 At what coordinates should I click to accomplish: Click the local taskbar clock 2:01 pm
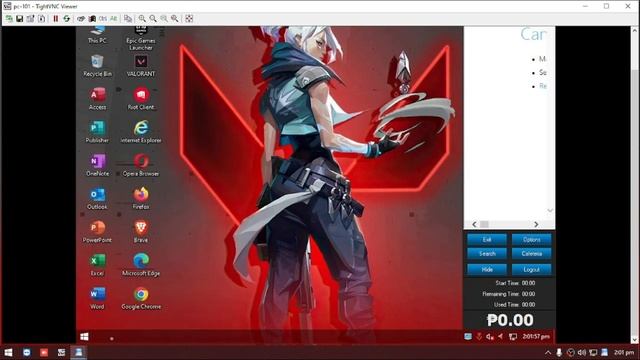(x=624, y=352)
